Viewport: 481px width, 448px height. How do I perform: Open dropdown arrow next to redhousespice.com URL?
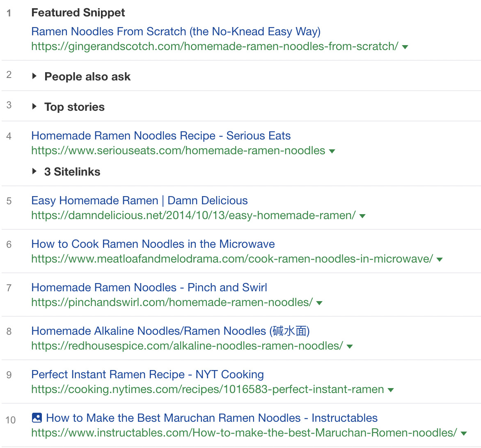click(349, 346)
